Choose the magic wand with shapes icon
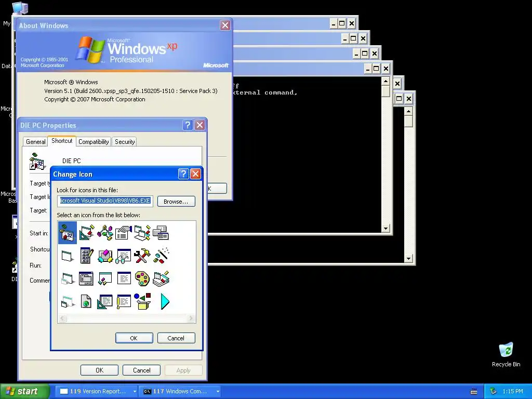 [x=161, y=256]
